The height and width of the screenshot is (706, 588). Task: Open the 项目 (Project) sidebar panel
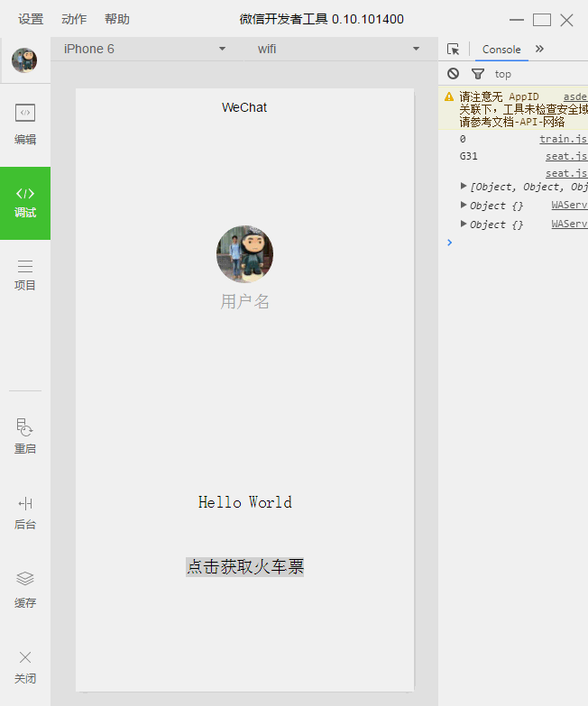pyautogui.click(x=25, y=274)
